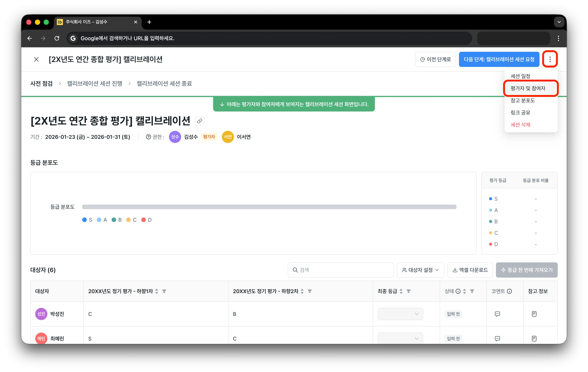
Task: Click the 대상자 검색 search field
Action: click(341, 270)
